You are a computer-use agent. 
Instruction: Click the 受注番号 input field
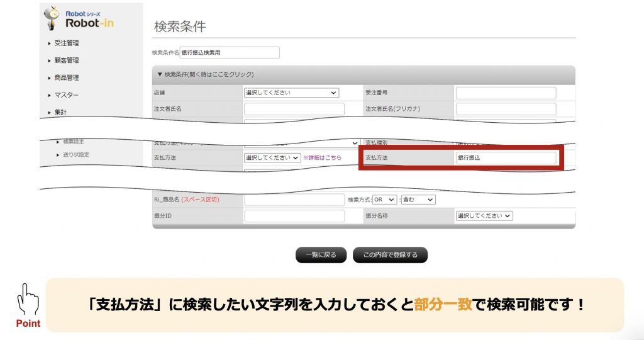(506, 93)
